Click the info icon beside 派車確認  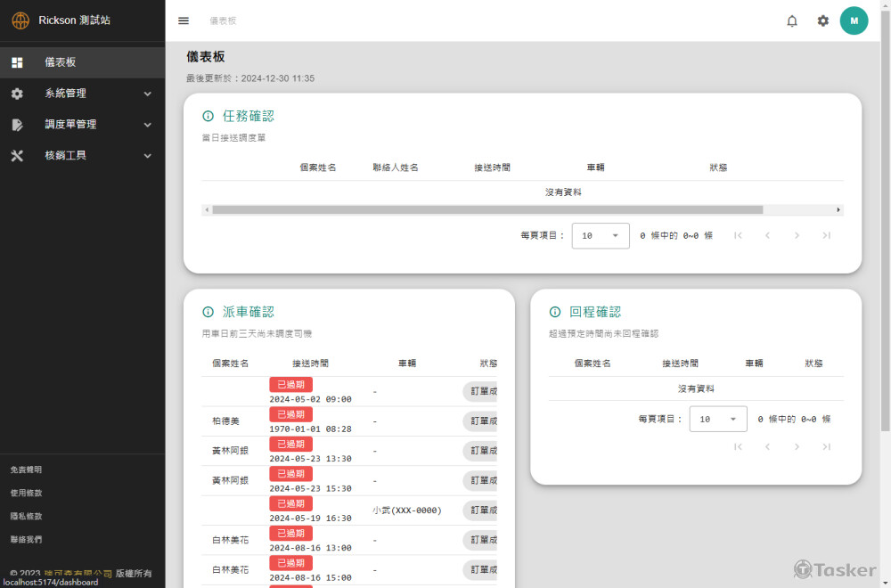point(208,312)
